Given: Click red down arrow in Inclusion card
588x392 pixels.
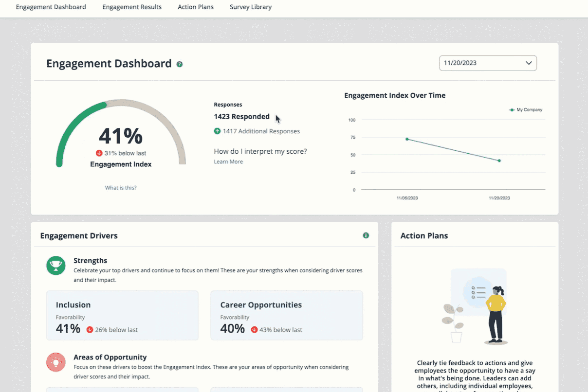Looking at the screenshot, I should [90, 330].
